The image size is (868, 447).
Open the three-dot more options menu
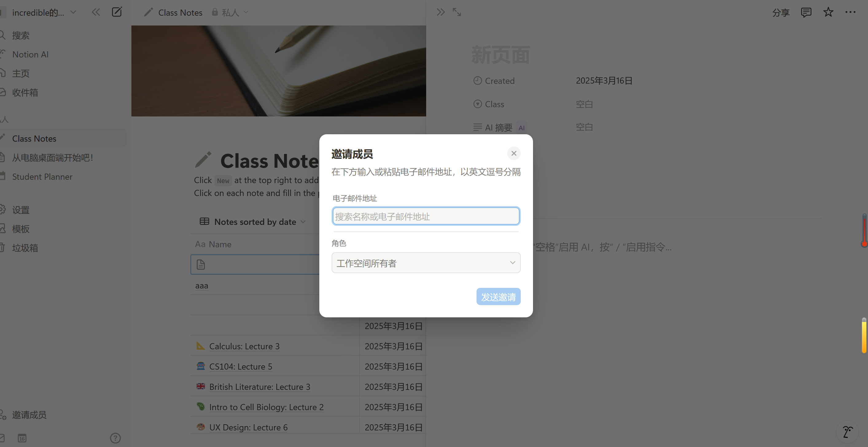(850, 13)
